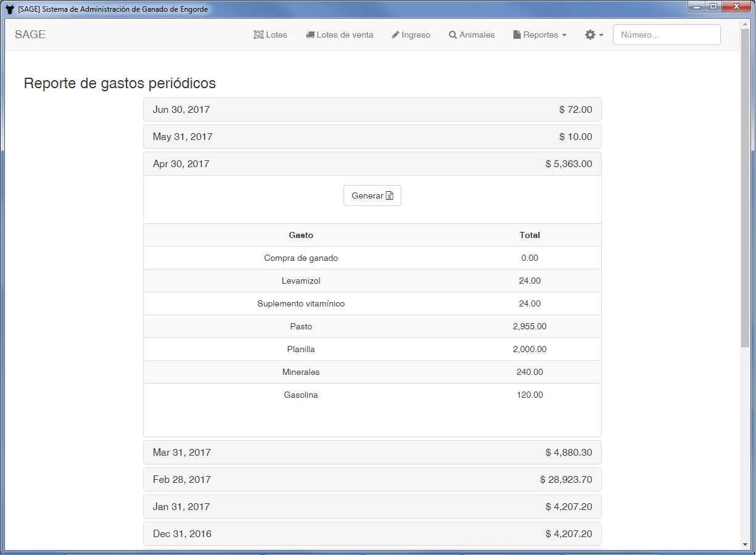
Task: Collapse the Apr 30, 2017 expense panel
Action: pos(372,163)
